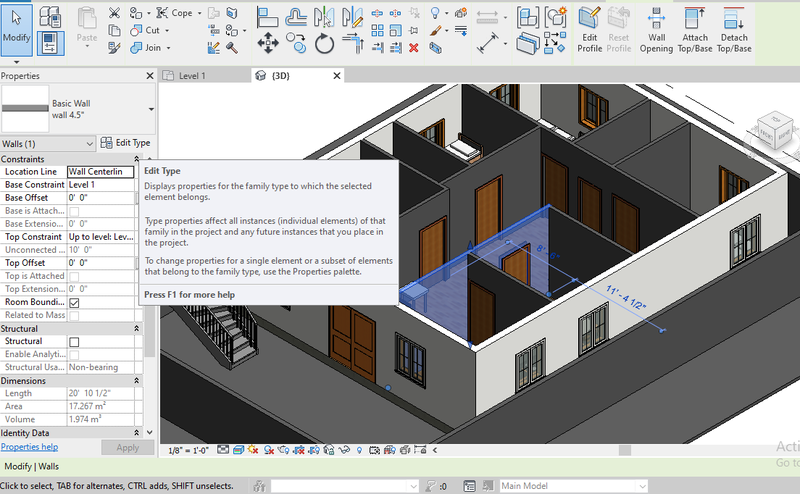Select the Move tool
The height and width of the screenshot is (494, 800).
[x=268, y=43]
